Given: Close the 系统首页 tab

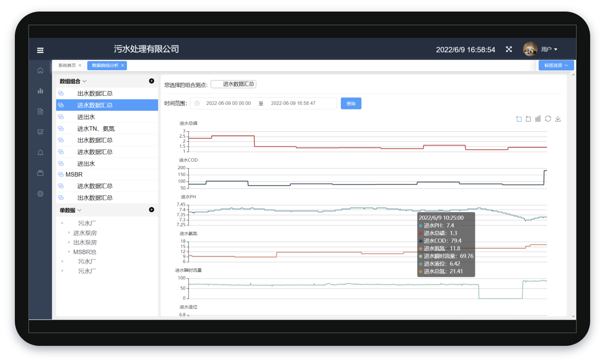Looking at the screenshot, I should pyautogui.click(x=80, y=66).
